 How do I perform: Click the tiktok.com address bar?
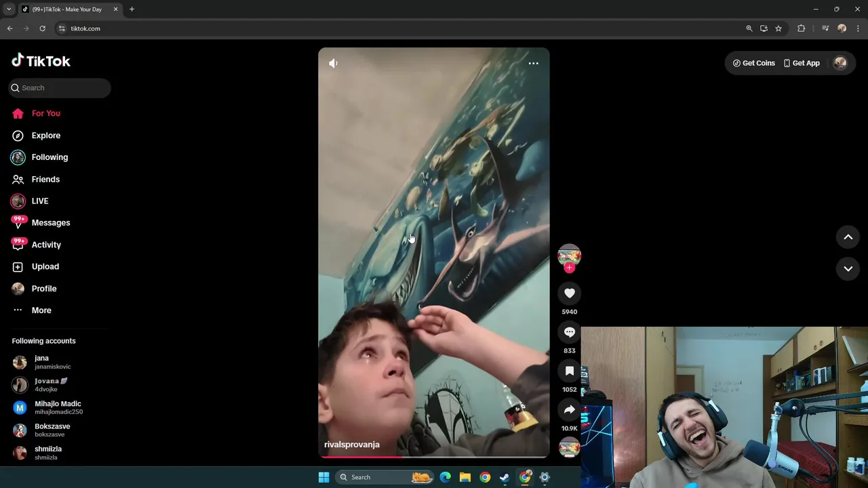point(400,28)
